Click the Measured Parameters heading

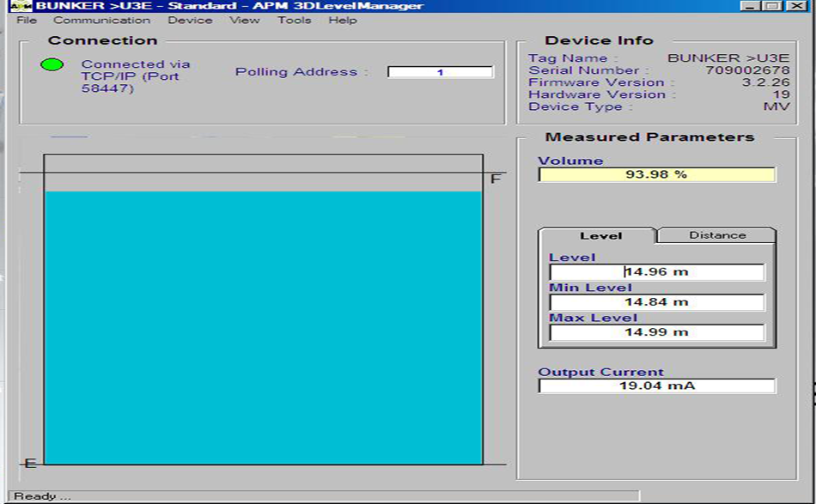point(649,137)
